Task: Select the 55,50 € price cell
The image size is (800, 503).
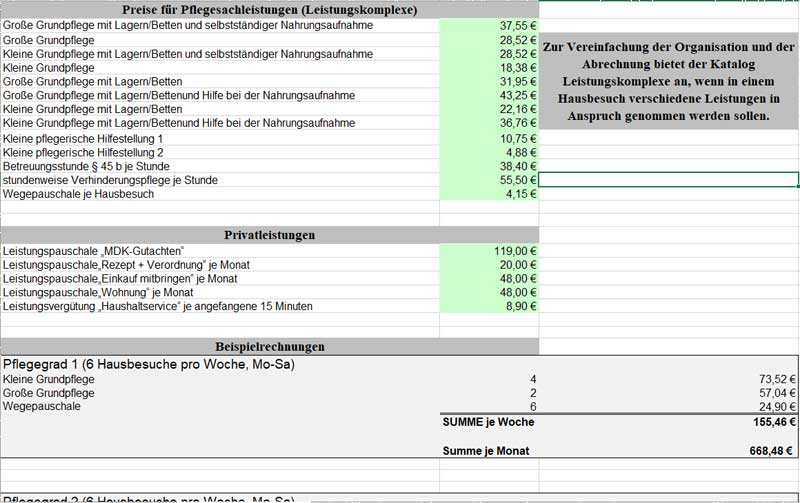Action: tap(489, 180)
